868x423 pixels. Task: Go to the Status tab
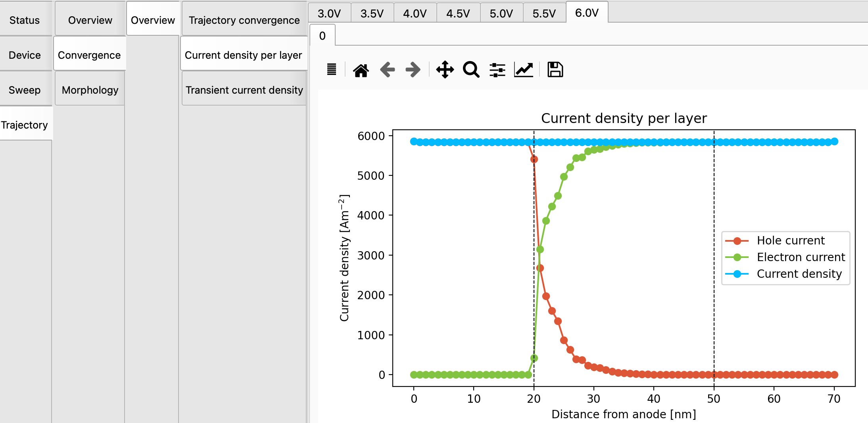tap(25, 20)
